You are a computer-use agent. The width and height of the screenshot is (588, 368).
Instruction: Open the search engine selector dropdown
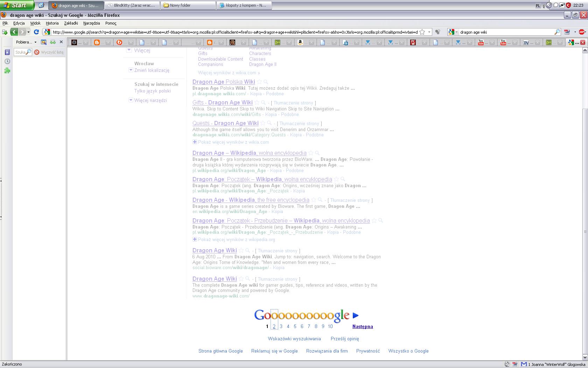coord(453,32)
